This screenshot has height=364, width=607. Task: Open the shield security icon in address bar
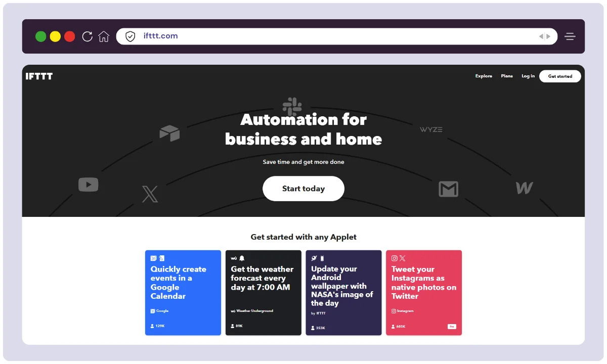tap(131, 36)
